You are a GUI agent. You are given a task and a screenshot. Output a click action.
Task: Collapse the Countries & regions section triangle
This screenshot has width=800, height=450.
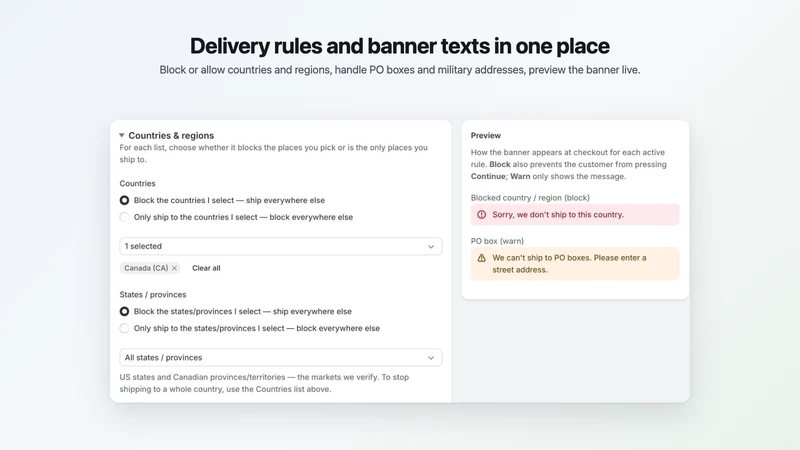coord(121,136)
